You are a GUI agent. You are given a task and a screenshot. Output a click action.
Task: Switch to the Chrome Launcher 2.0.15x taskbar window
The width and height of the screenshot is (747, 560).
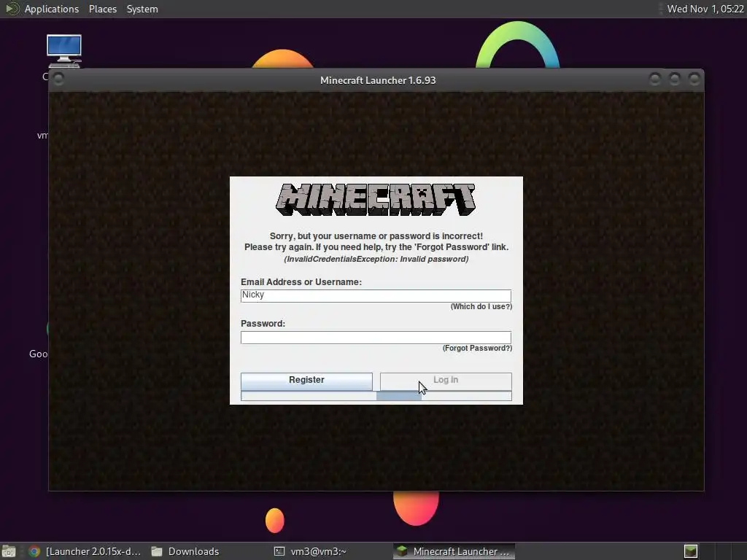(85, 551)
